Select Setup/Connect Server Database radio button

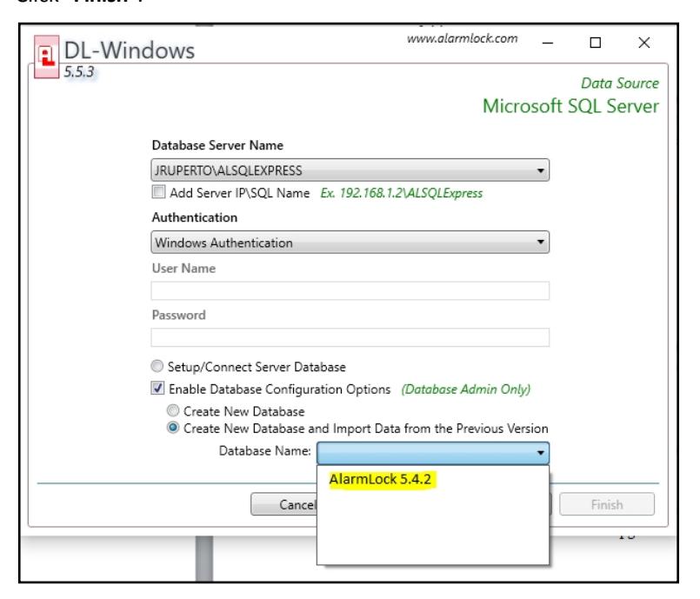pyautogui.click(x=157, y=367)
